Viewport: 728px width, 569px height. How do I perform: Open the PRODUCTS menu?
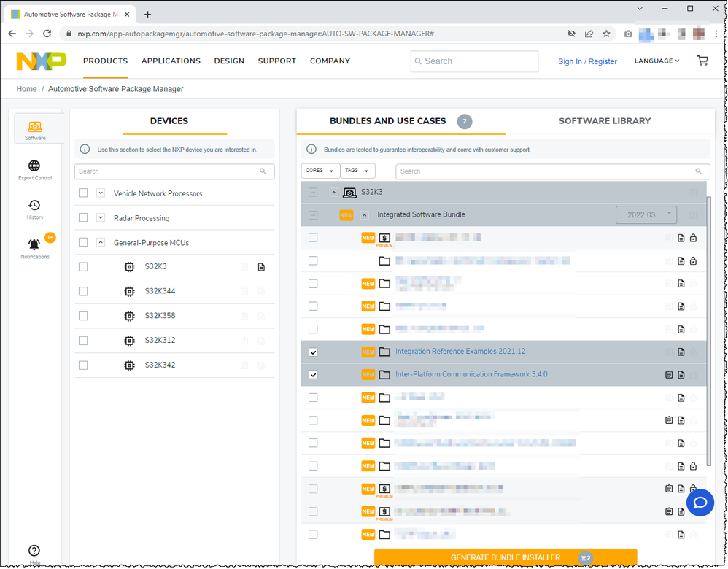(105, 61)
